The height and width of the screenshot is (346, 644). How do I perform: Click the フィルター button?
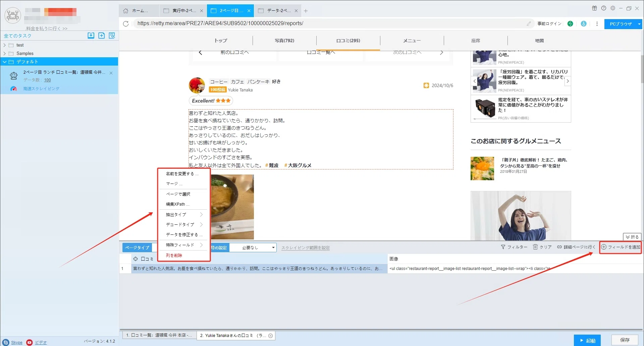(x=514, y=247)
